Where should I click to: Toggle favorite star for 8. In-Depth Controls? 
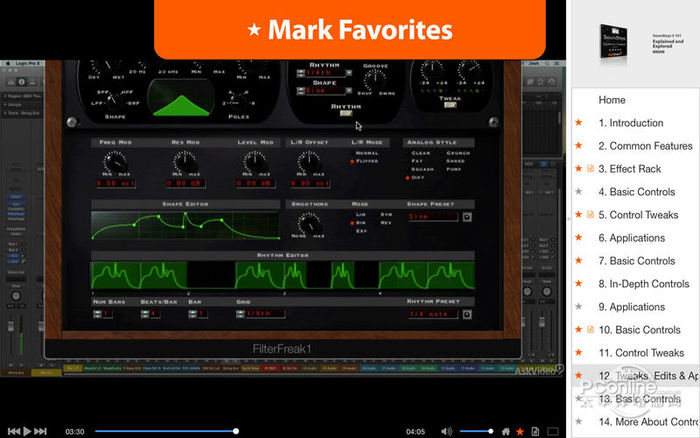pyautogui.click(x=579, y=284)
